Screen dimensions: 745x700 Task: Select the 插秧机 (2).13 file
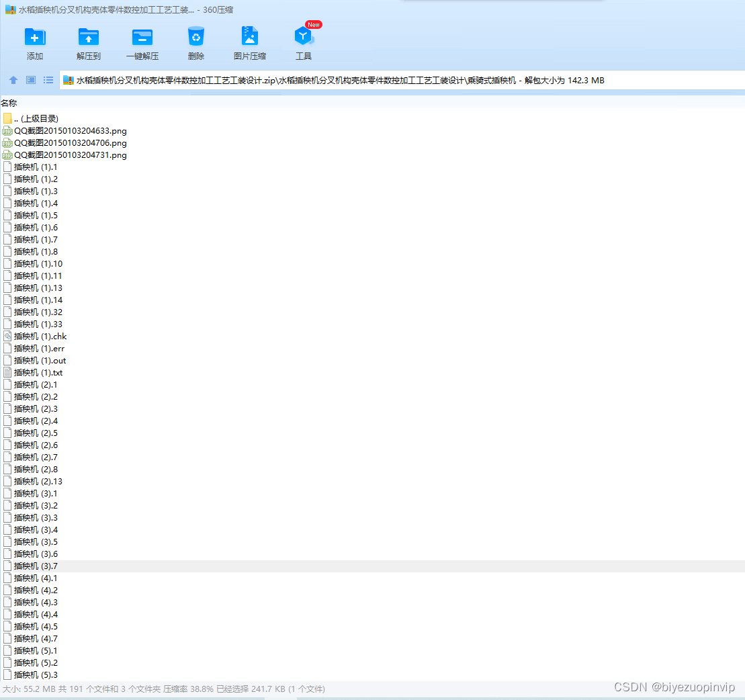[x=33, y=482]
